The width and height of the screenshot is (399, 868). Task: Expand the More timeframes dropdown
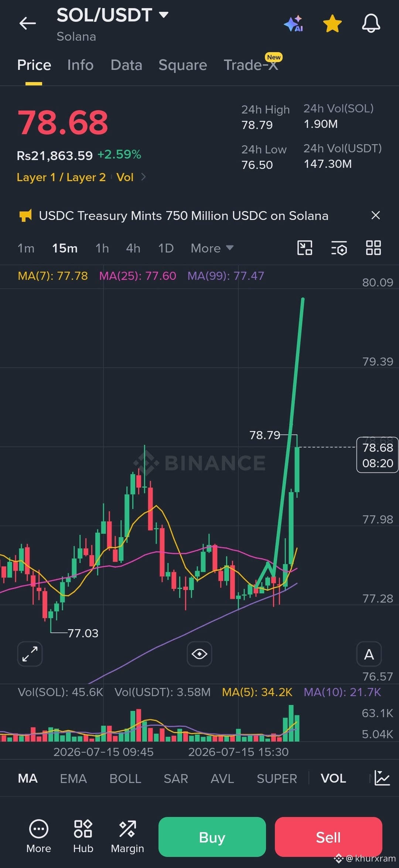click(x=212, y=248)
